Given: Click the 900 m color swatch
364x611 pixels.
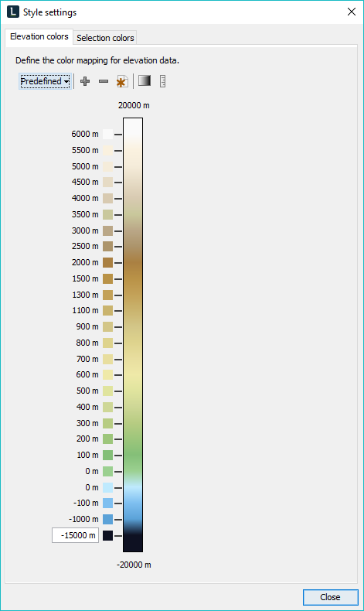Looking at the screenshot, I should click(108, 326).
